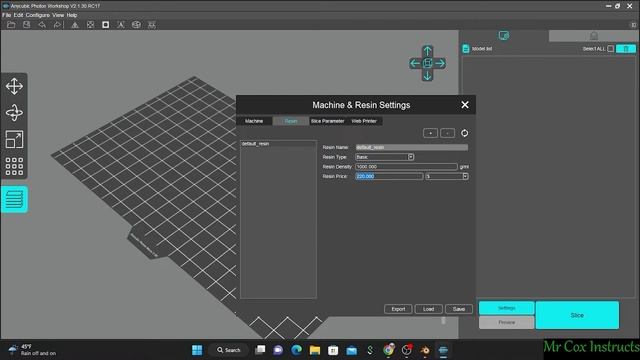Click the highlighted layers slice tool
Viewport: 640px width, 360px height.
click(14, 199)
